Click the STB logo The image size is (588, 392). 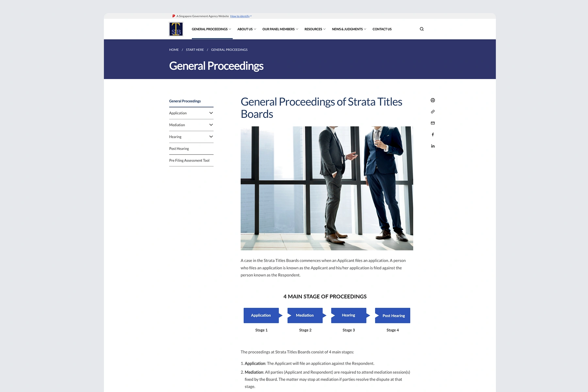click(x=176, y=29)
